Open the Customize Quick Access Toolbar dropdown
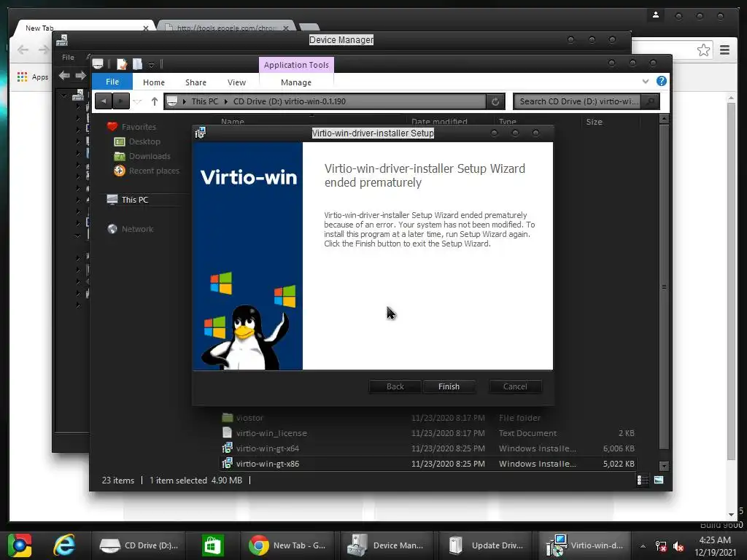 click(x=151, y=64)
